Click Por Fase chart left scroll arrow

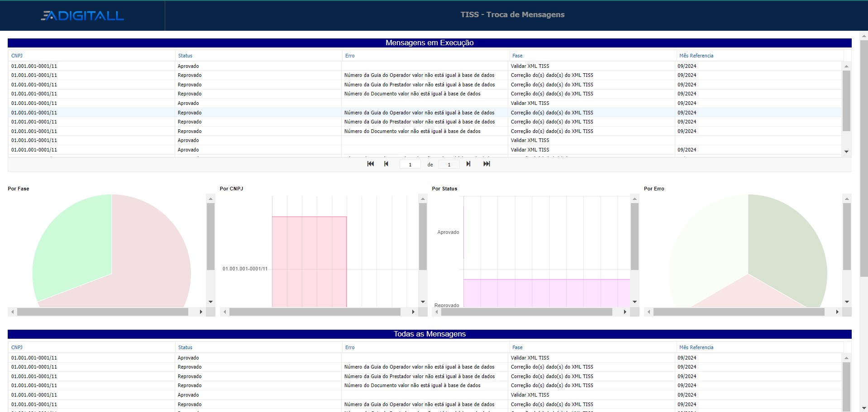pos(13,312)
